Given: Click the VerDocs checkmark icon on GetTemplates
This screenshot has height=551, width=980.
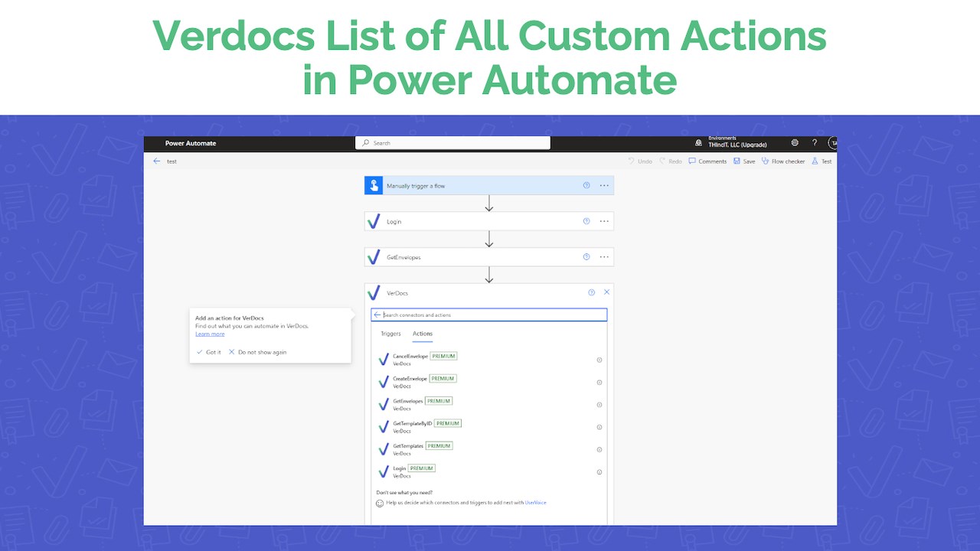Looking at the screenshot, I should [384, 449].
